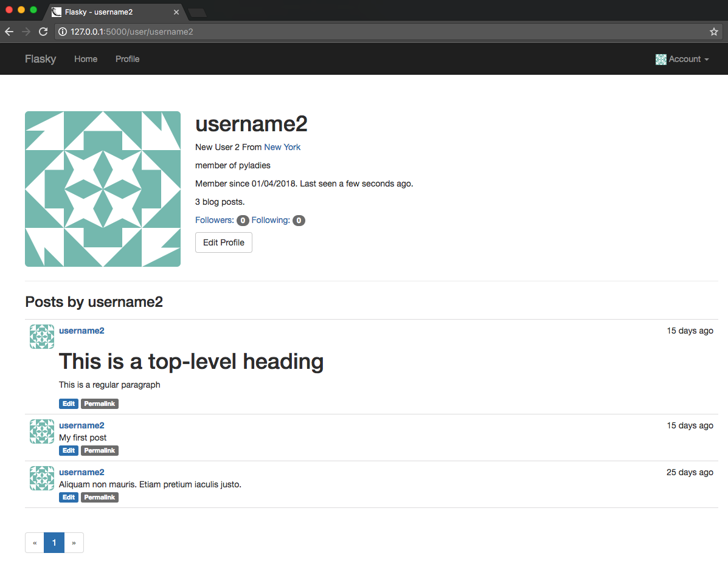The height and width of the screenshot is (570, 728).
Task: Open Profile from the navbar
Action: pyautogui.click(x=127, y=59)
